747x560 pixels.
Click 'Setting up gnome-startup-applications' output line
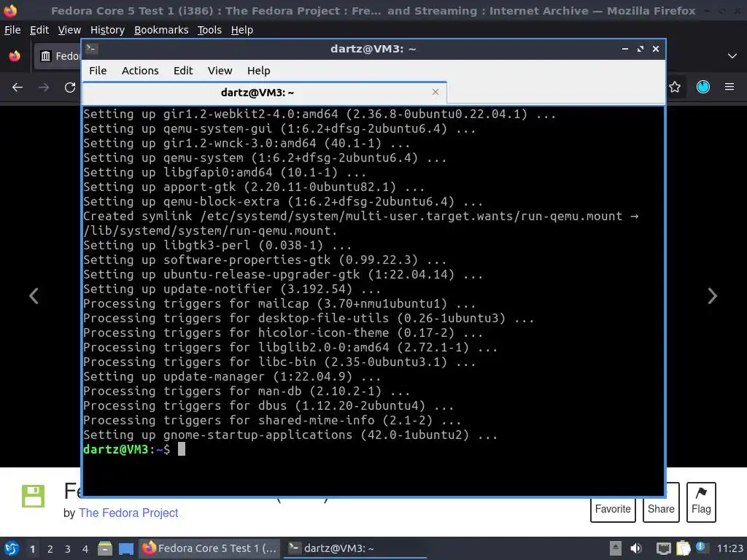[x=290, y=435]
